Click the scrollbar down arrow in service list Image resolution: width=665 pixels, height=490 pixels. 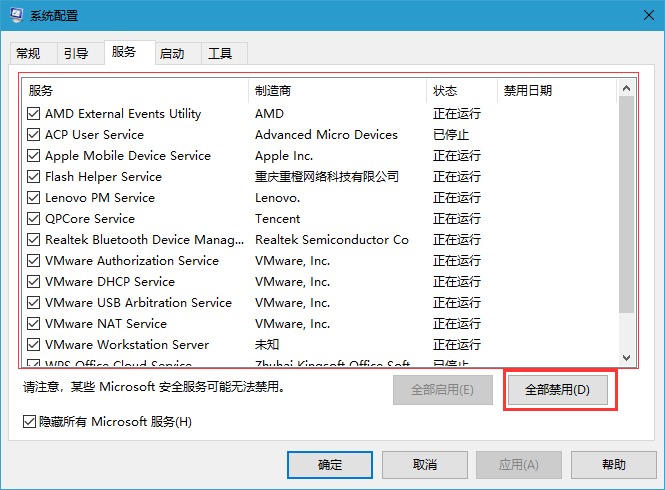coord(626,357)
